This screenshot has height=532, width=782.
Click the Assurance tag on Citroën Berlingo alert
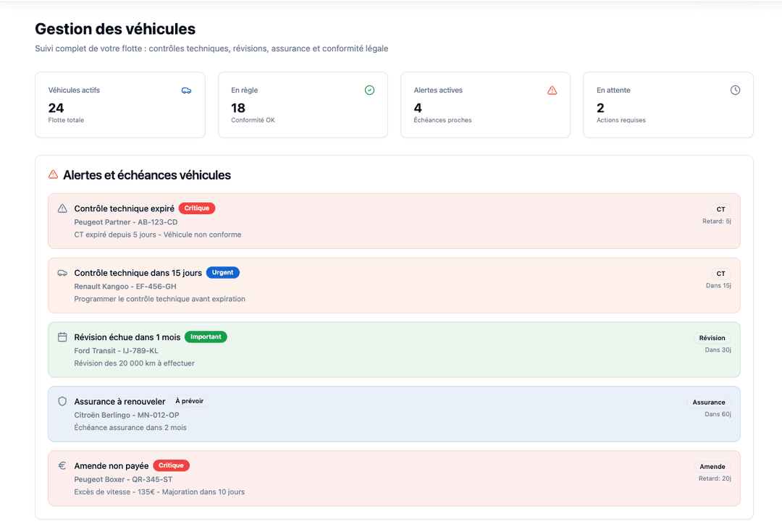coord(708,402)
